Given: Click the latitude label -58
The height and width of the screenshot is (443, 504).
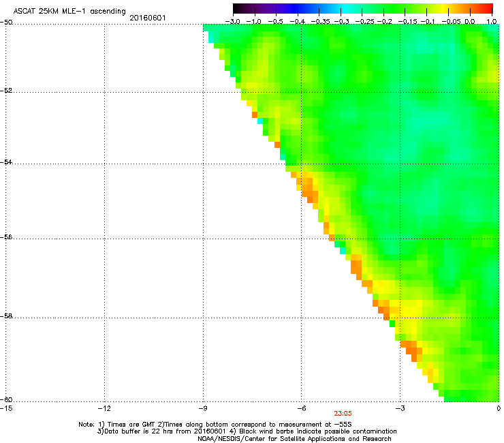Looking at the screenshot, I should click(6, 316).
